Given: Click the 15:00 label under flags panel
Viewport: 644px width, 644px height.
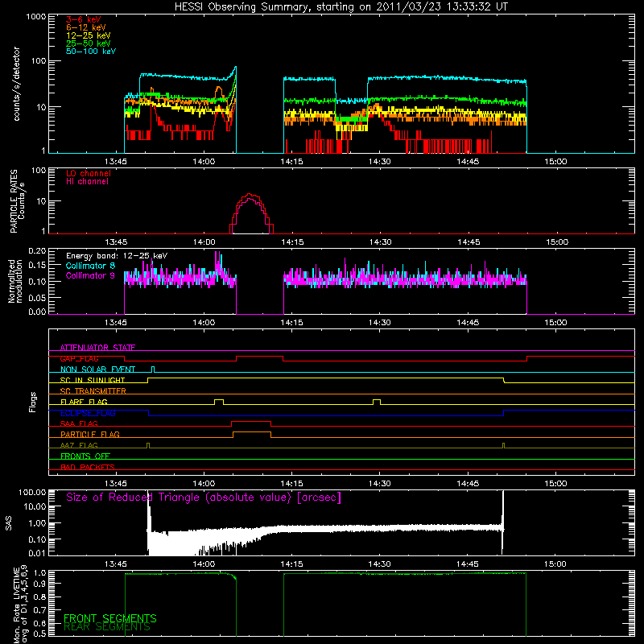Looking at the screenshot, I should point(555,484).
